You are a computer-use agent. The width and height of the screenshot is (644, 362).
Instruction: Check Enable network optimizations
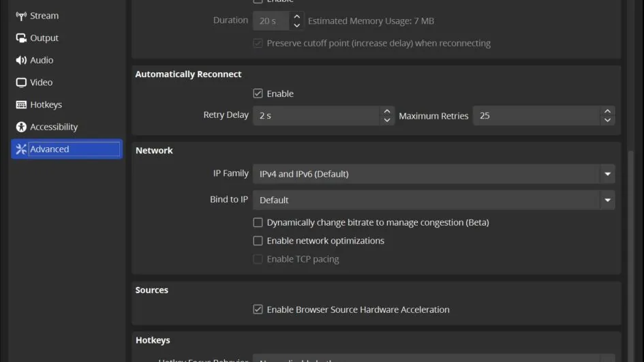(x=258, y=241)
